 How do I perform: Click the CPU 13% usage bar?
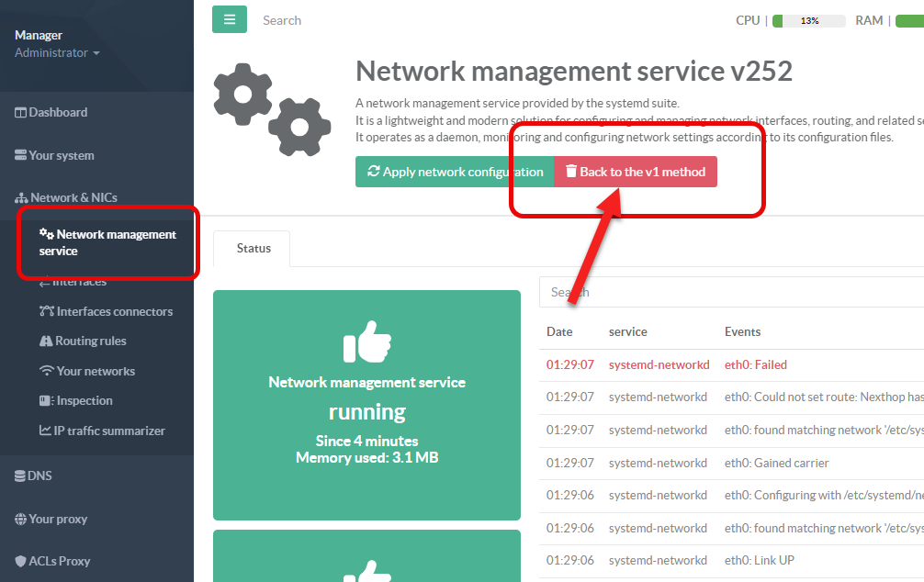tap(809, 20)
